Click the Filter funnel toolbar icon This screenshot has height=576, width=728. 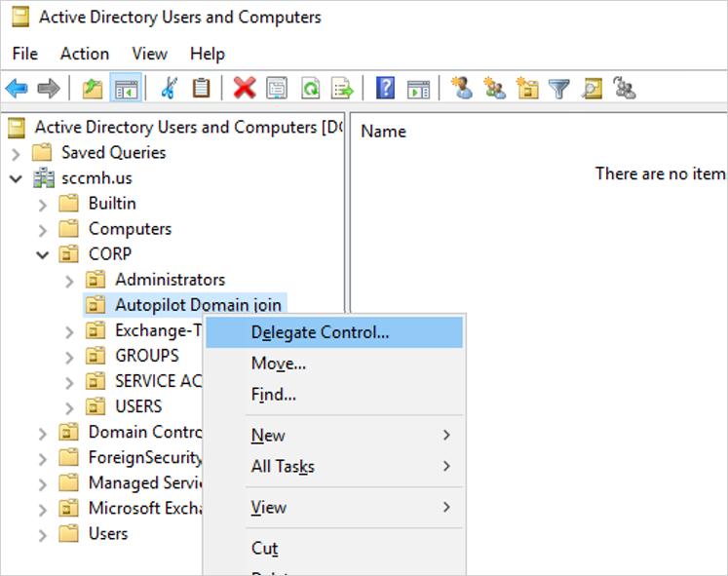click(559, 88)
